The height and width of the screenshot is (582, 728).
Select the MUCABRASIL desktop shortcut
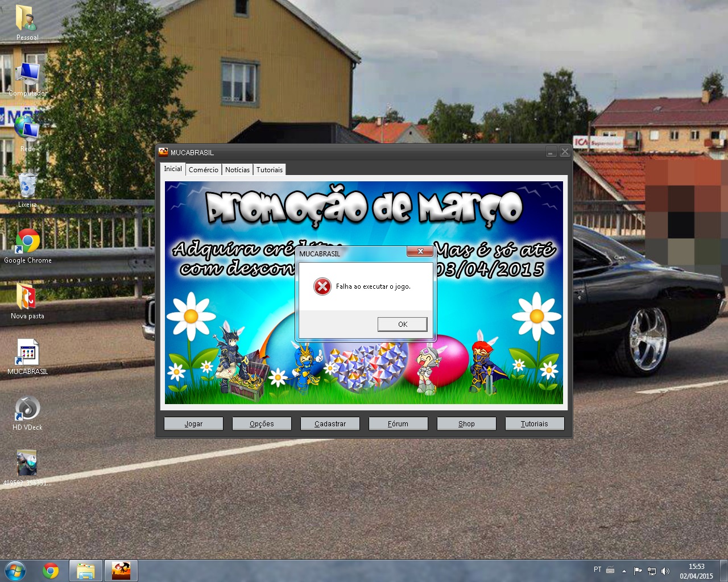point(27,355)
